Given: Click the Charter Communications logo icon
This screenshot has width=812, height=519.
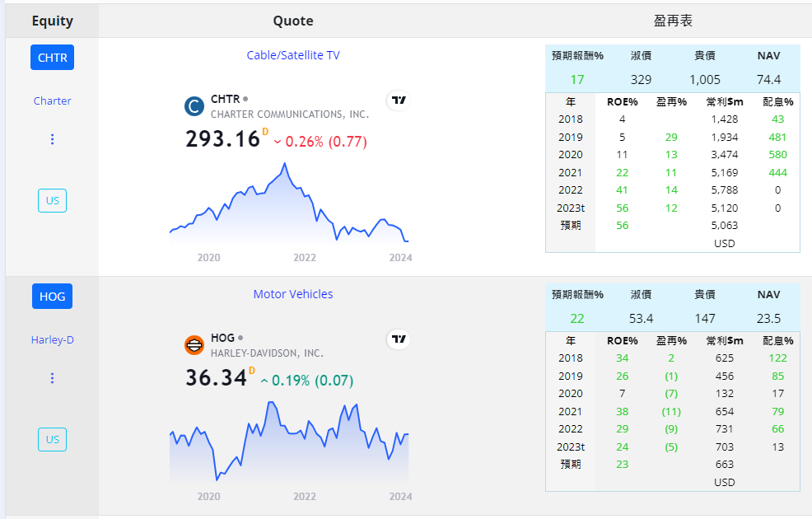Looking at the screenshot, I should coord(194,106).
